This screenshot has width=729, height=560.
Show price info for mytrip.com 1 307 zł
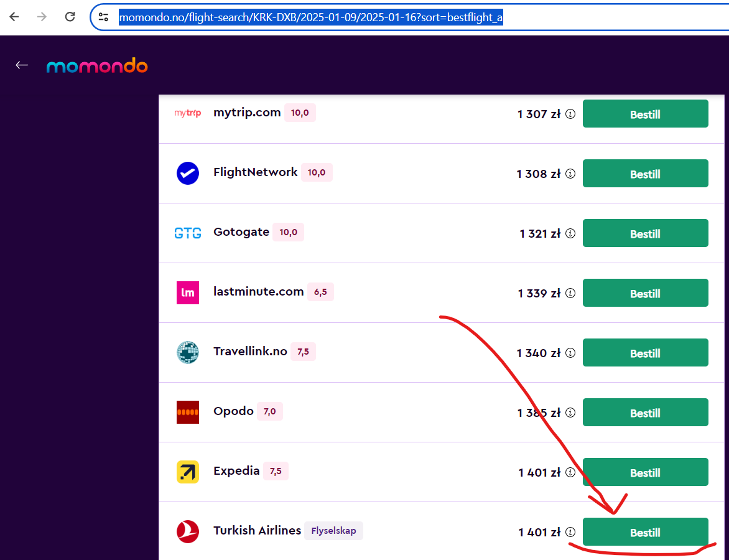click(570, 114)
